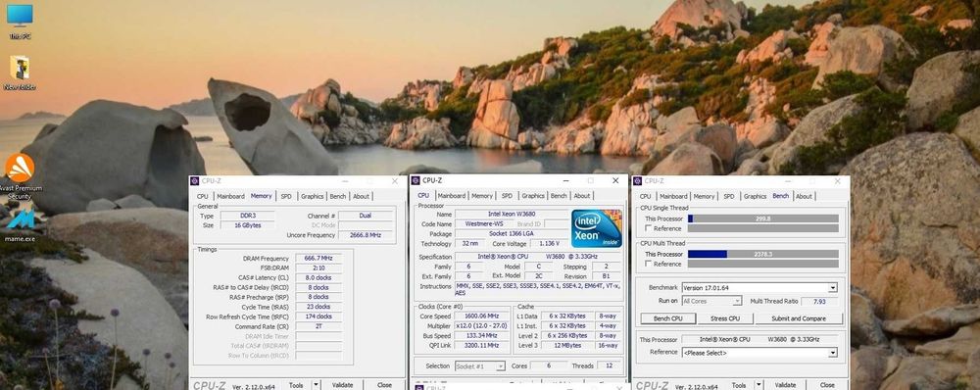Enable Reference checkbox under CPU Single Thread

click(649, 228)
